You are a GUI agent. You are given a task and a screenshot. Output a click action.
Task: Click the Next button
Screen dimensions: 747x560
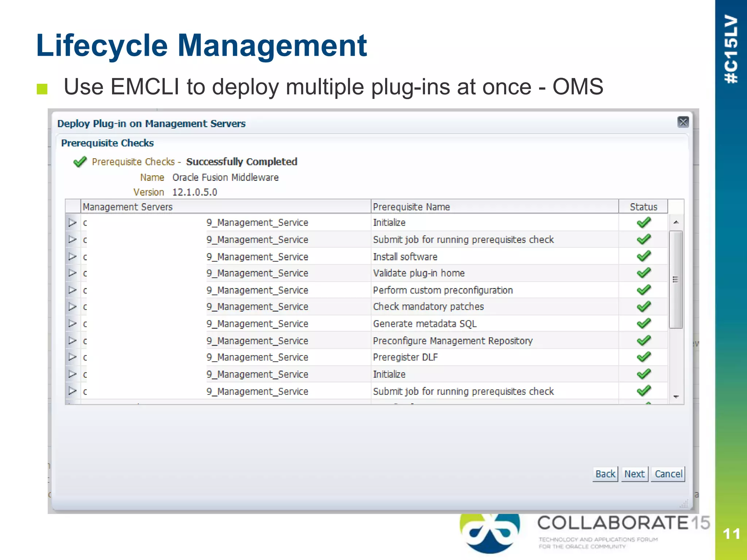point(635,474)
